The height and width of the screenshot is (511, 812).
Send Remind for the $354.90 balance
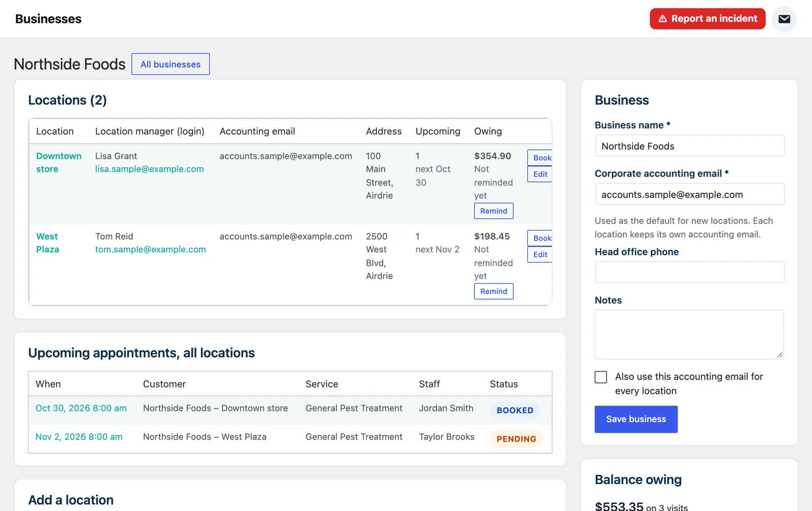click(494, 211)
